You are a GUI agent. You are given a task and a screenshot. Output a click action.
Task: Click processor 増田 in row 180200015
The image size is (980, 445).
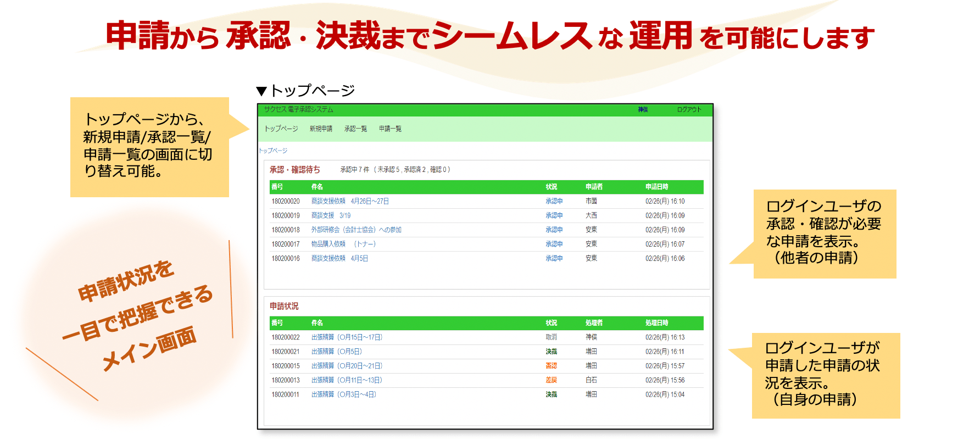tap(591, 366)
